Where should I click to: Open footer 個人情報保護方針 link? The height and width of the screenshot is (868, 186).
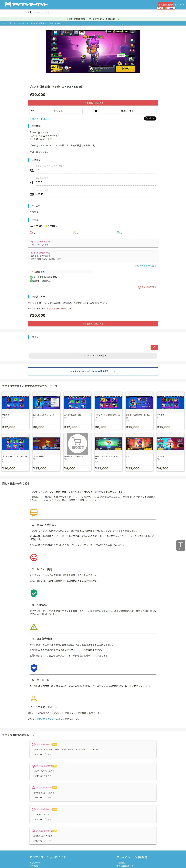click(125, 866)
